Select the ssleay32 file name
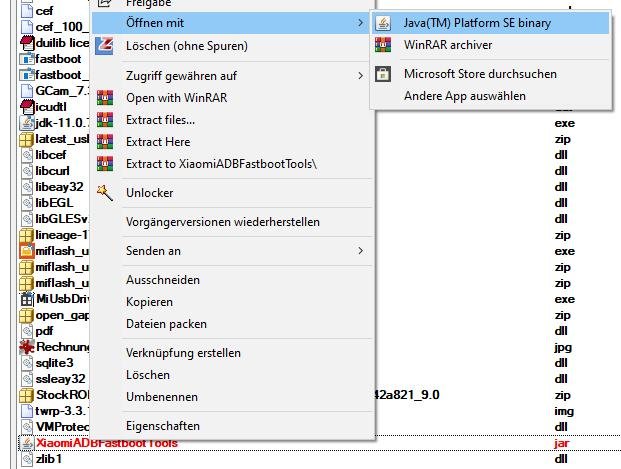The width and height of the screenshot is (621, 469). 61,379
